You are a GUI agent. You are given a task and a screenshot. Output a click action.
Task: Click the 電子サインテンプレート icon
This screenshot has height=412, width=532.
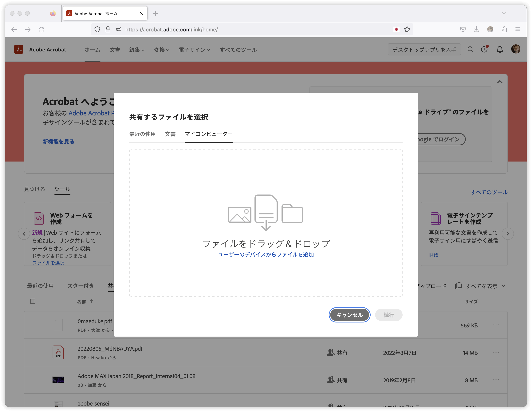[x=435, y=218]
